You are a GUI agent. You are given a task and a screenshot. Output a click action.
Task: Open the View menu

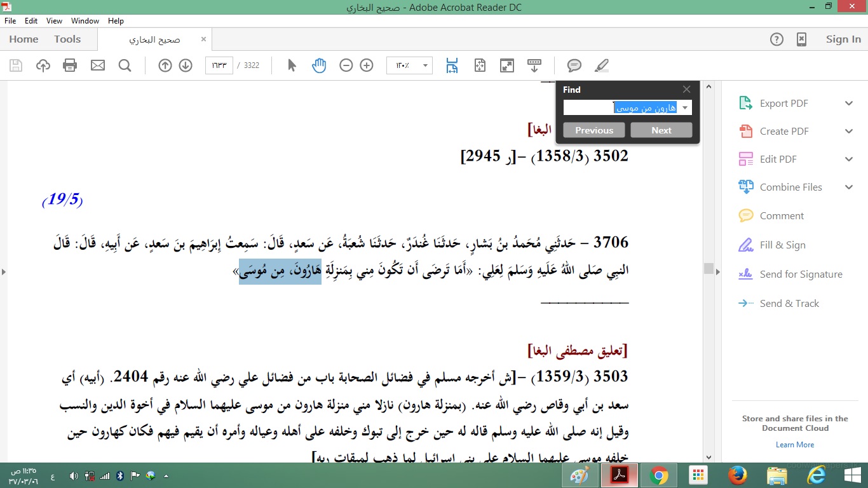pos(54,21)
